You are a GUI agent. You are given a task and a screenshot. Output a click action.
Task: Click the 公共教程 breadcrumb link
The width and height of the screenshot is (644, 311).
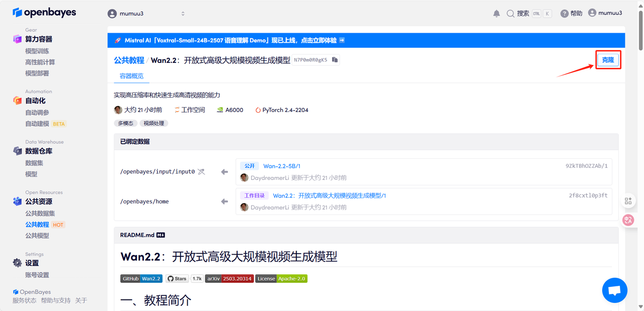click(x=129, y=60)
